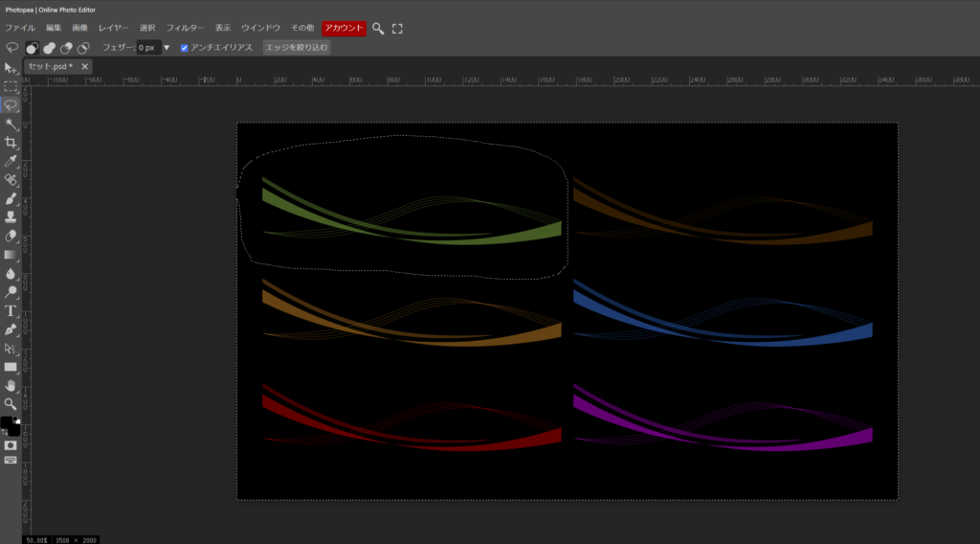Select the Brush tool

11,198
